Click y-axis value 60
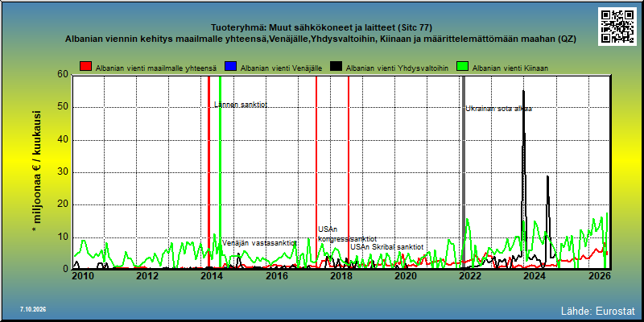Image resolution: width=644 pixels, height=322 pixels. pos(62,75)
